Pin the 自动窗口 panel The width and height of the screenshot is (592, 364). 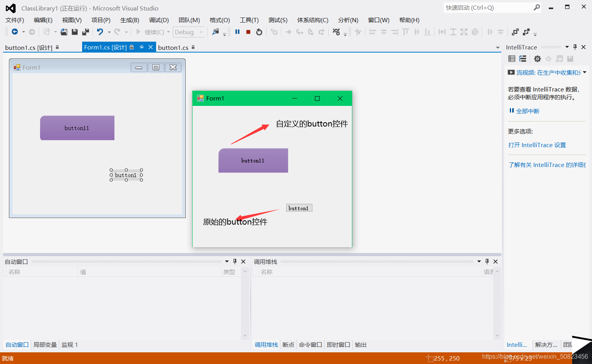coord(235,262)
